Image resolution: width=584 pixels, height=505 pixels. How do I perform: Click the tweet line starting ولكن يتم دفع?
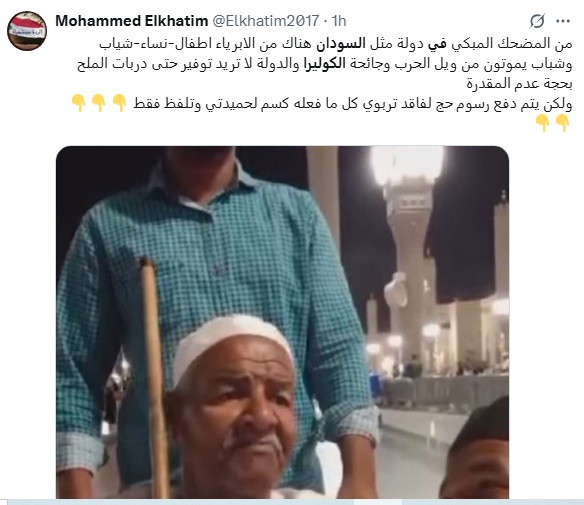coord(352,104)
